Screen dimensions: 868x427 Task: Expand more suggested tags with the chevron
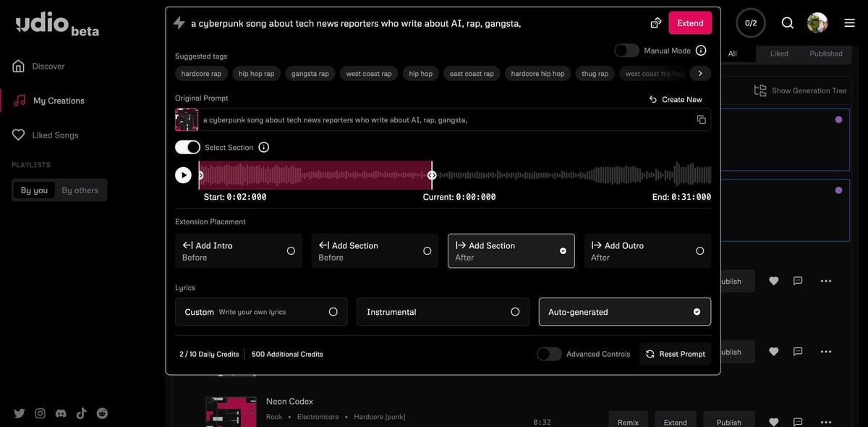(699, 73)
